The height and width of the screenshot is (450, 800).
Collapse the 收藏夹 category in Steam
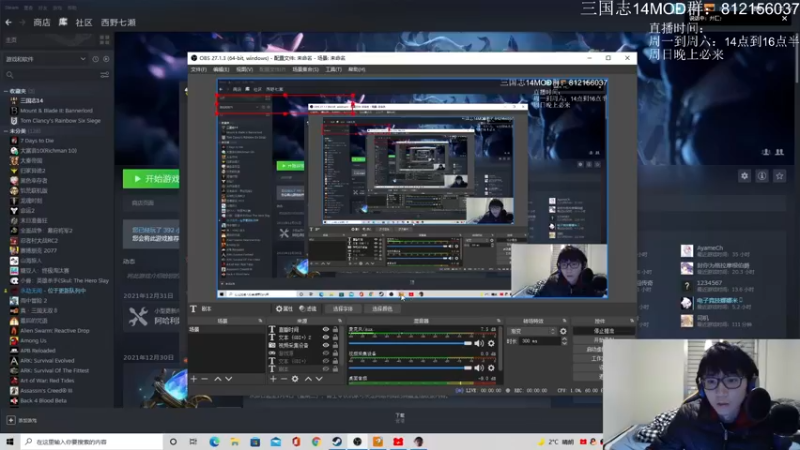click(x=6, y=91)
